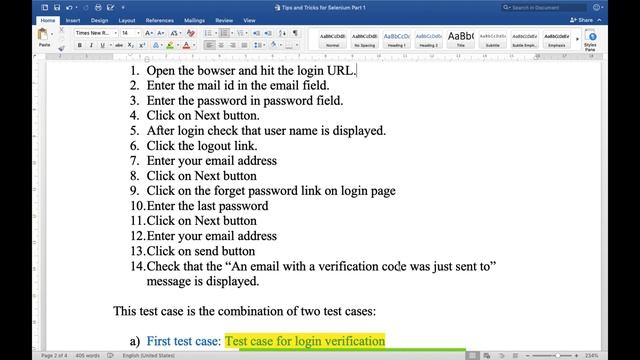Sort the selected text alphabetically
The height and width of the screenshot is (360, 640).
282,33
